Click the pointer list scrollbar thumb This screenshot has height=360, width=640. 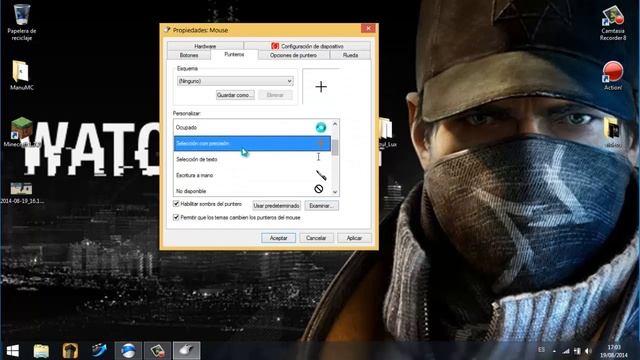pyautogui.click(x=335, y=147)
